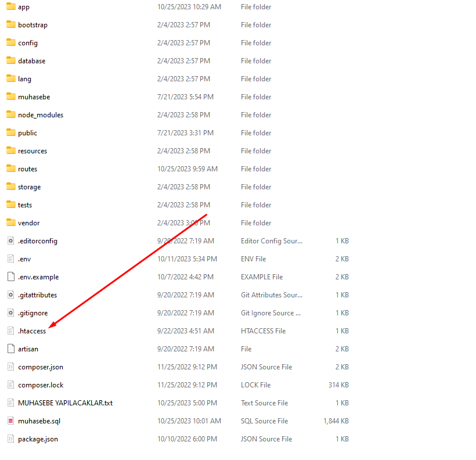
Task: Click the '1,844 KB' size cell
Action: click(x=336, y=421)
